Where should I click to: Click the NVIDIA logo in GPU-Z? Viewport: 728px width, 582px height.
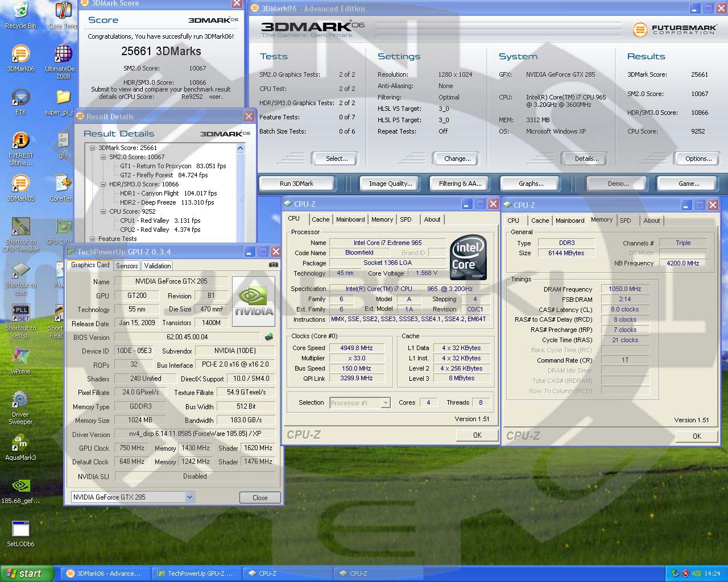pyautogui.click(x=254, y=301)
